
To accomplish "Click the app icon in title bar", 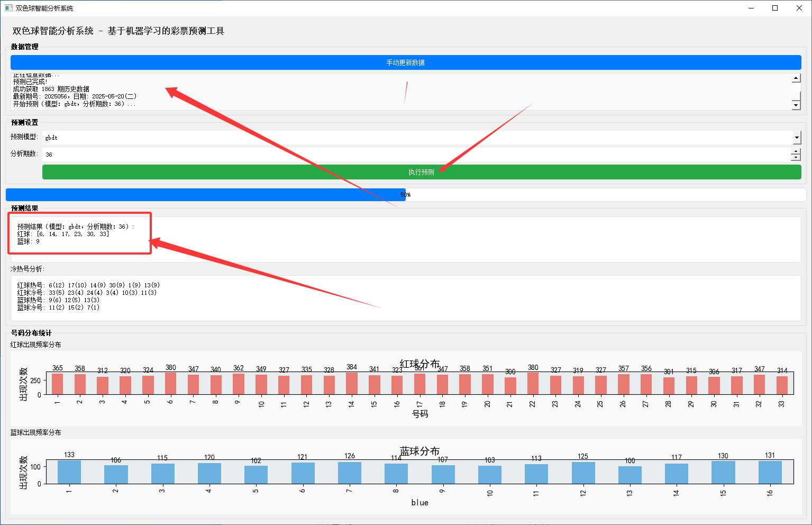I will [x=8, y=8].
